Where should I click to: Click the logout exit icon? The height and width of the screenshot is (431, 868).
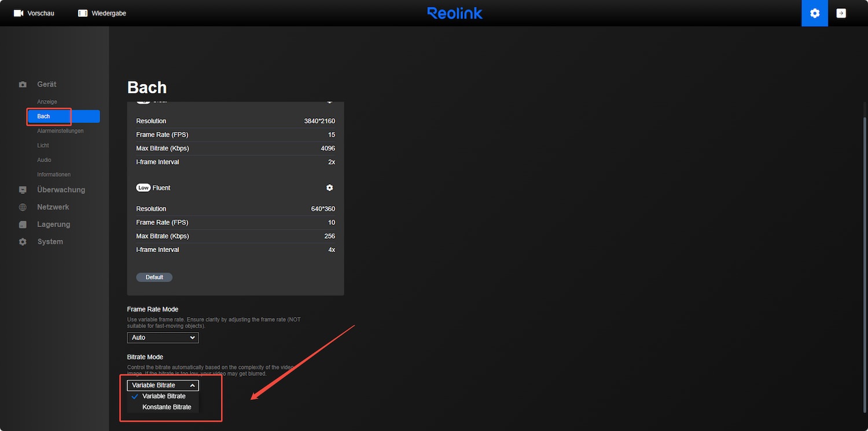click(841, 13)
